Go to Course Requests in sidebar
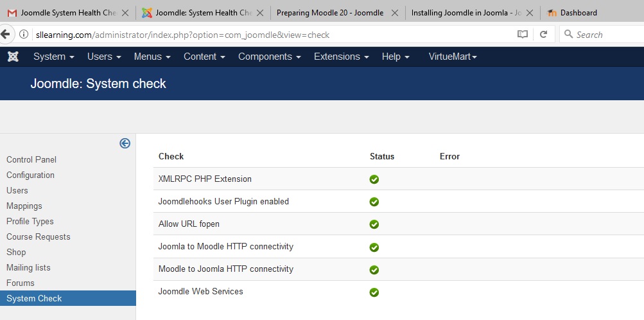This screenshot has width=644, height=320. click(39, 236)
